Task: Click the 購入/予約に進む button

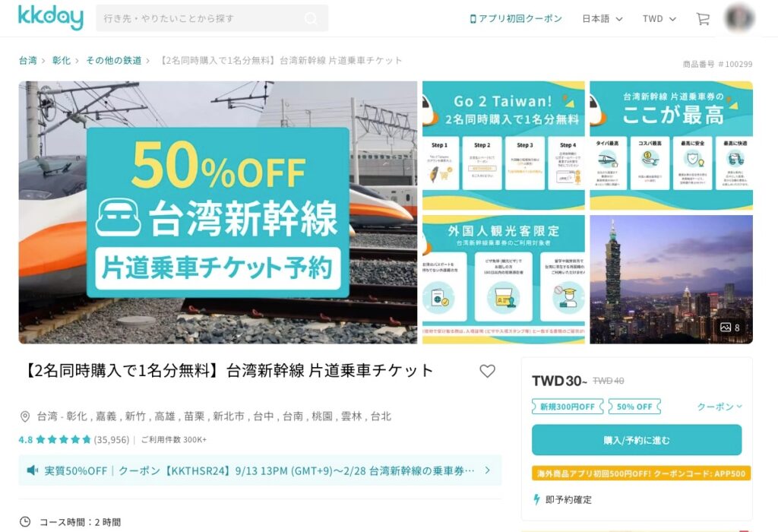Action: tap(637, 440)
